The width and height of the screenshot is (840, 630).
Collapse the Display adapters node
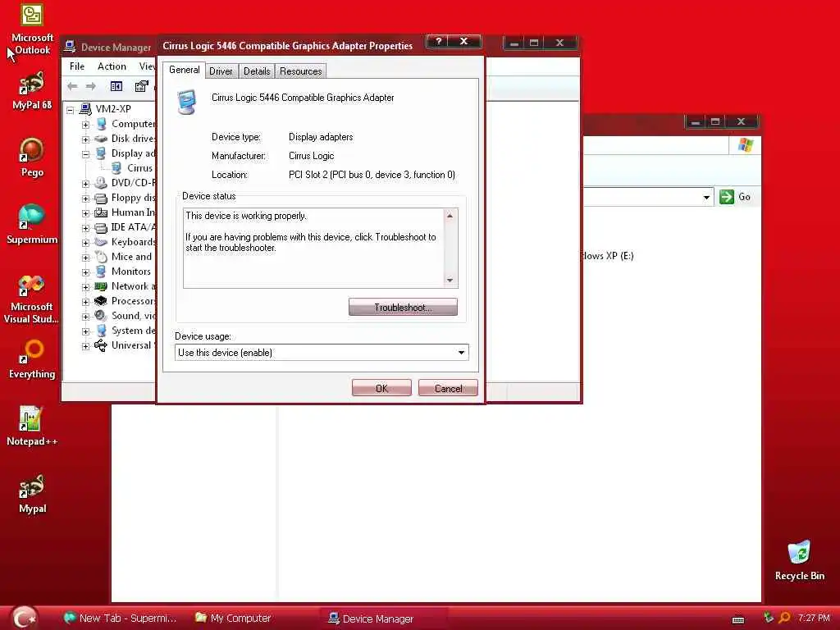point(85,154)
